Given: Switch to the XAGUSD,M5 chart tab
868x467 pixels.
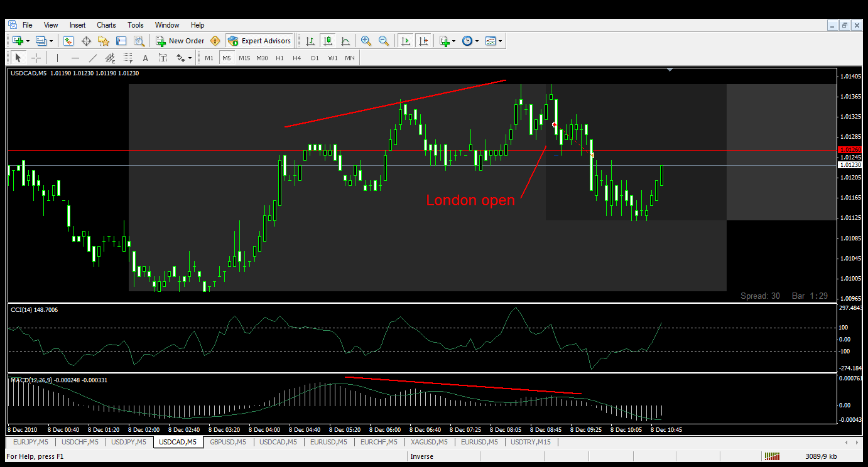Looking at the screenshot, I should tap(429, 442).
